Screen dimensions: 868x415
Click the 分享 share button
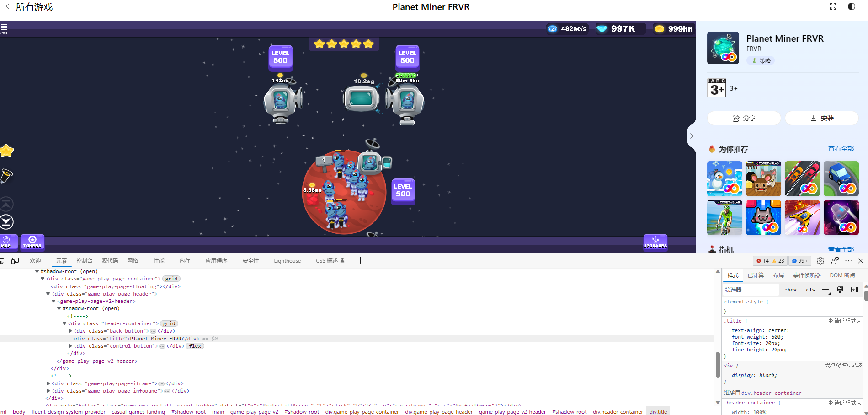click(744, 118)
